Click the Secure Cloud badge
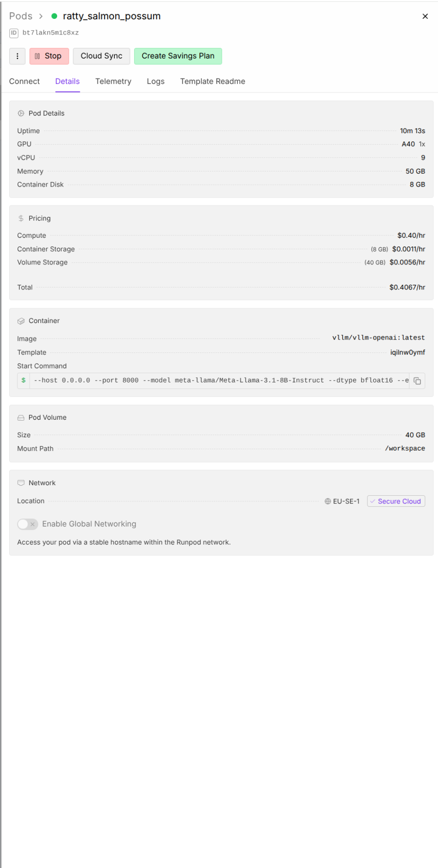The height and width of the screenshot is (868, 438). tap(396, 501)
